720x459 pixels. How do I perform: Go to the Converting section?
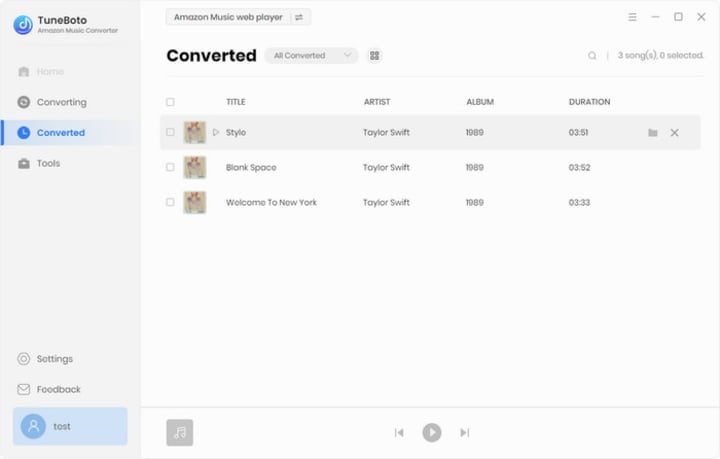tap(52, 102)
